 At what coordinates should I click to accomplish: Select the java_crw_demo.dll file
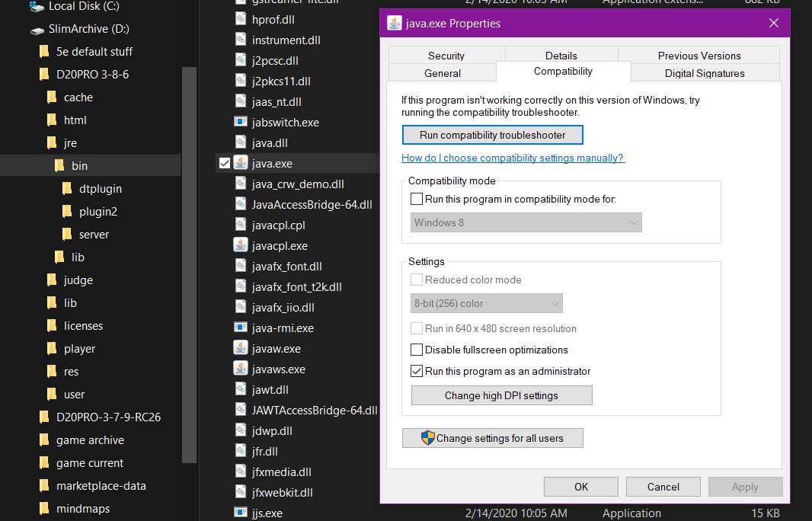[298, 184]
